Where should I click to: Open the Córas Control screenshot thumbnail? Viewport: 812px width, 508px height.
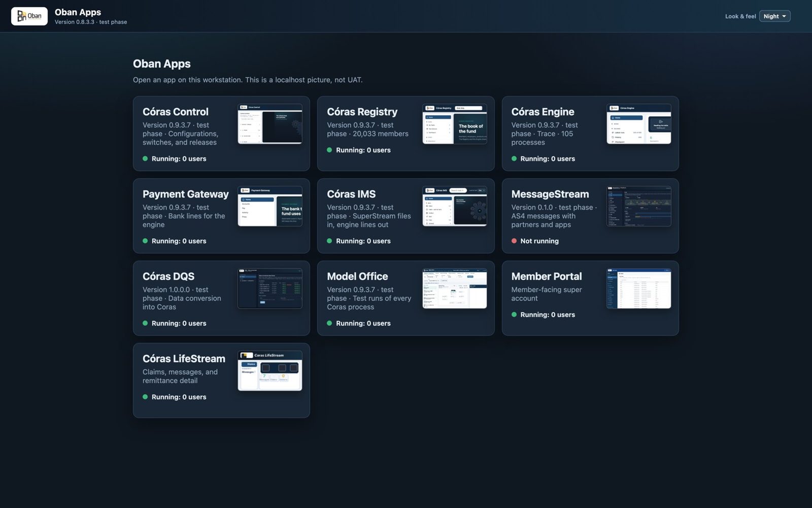[270, 124]
